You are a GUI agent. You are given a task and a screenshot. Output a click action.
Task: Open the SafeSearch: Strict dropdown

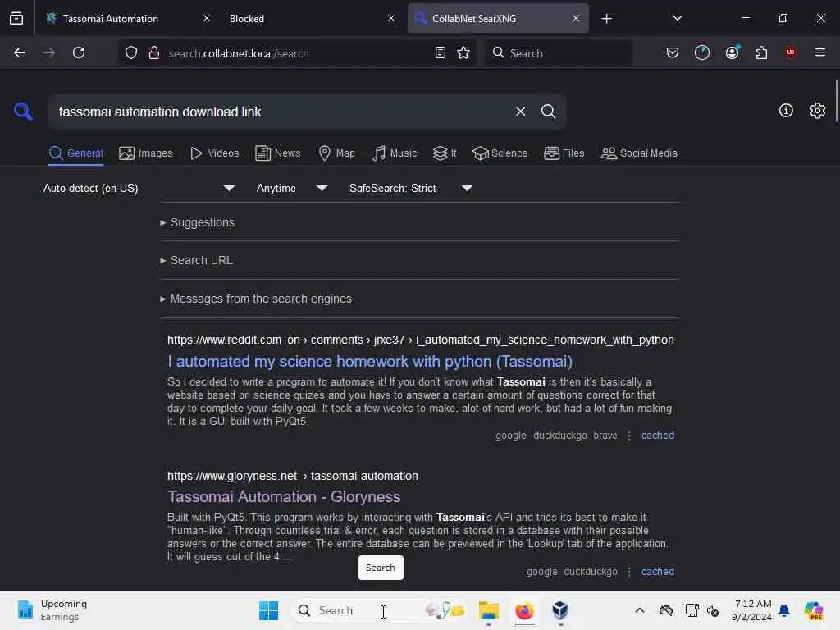tap(411, 188)
